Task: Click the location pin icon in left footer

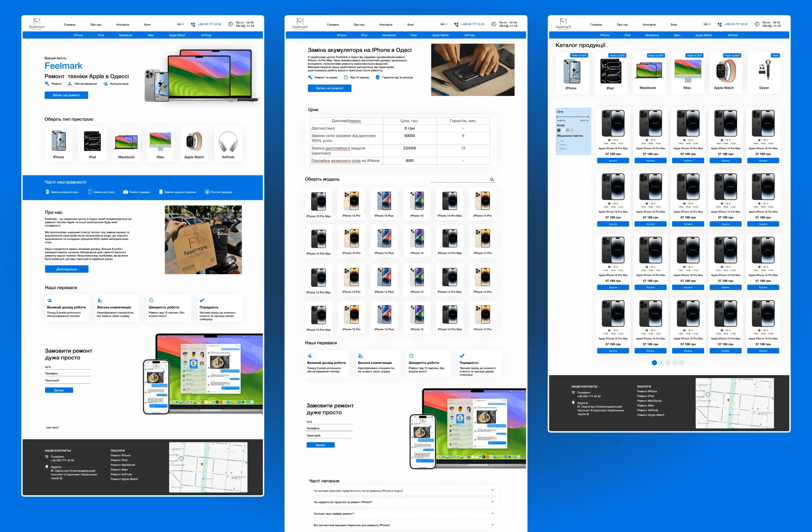Action: point(47,466)
